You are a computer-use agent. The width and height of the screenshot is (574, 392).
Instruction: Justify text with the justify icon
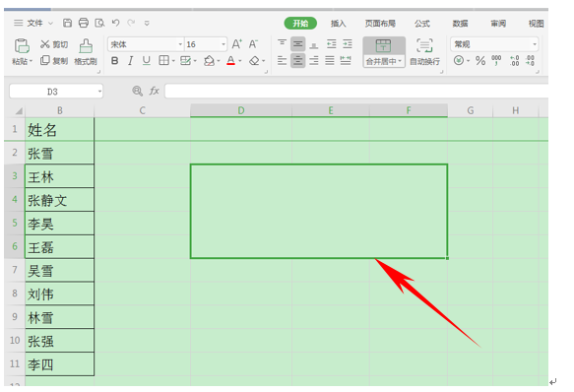[330, 60]
